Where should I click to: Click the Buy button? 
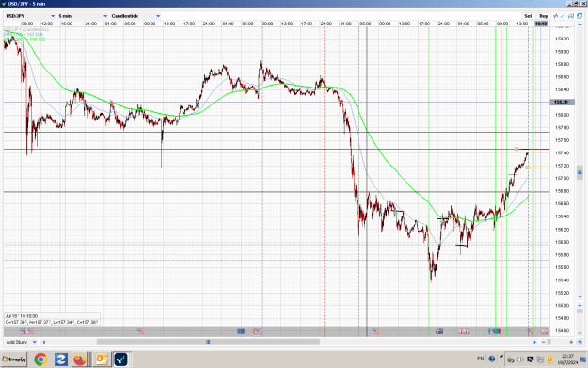pyautogui.click(x=544, y=16)
